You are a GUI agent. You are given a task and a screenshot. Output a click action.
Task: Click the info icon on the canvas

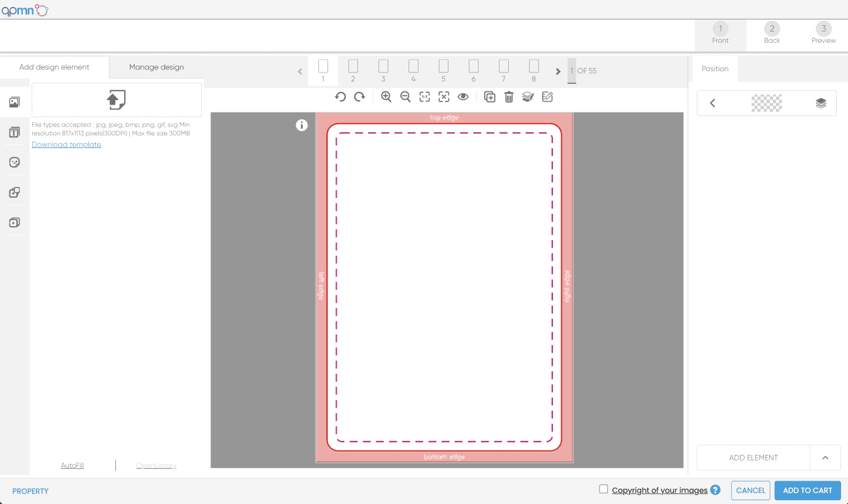coord(302,125)
